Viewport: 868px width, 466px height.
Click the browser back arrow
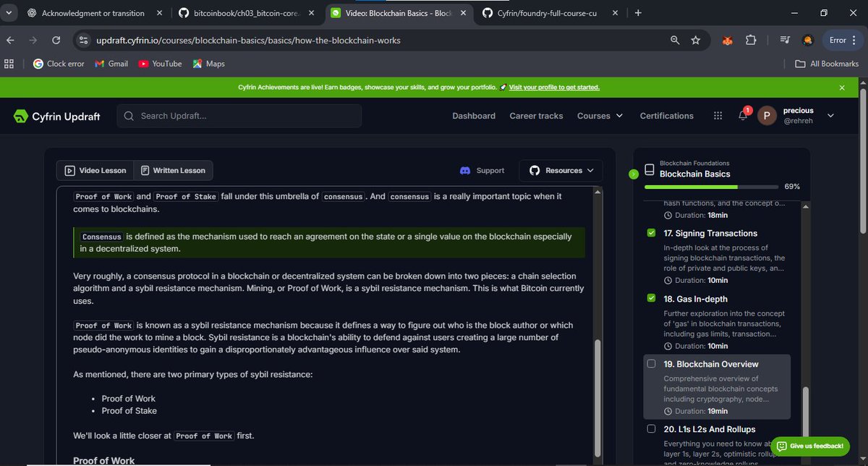point(10,41)
